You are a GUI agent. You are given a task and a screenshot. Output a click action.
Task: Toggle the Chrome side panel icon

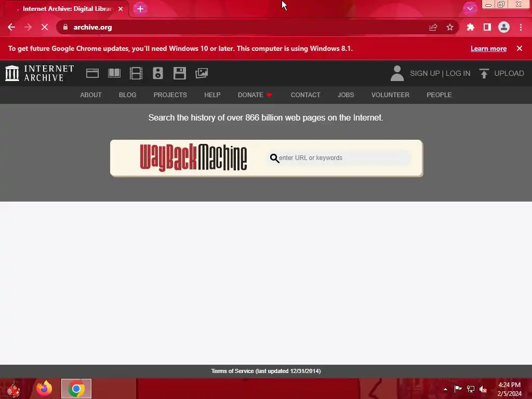(x=487, y=27)
